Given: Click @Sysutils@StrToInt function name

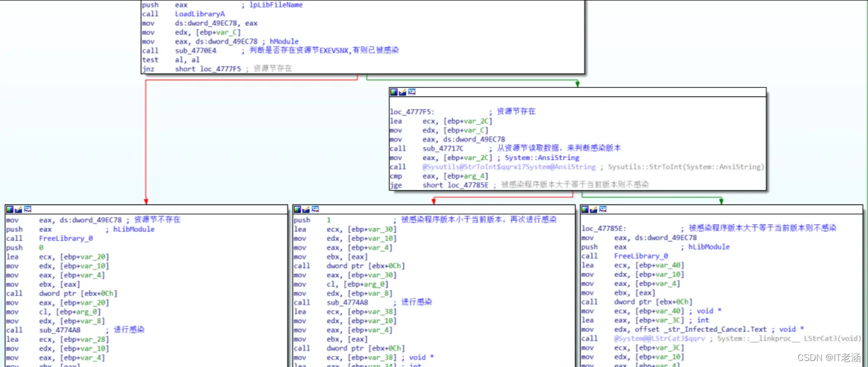Looking at the screenshot, I should click(509, 167).
